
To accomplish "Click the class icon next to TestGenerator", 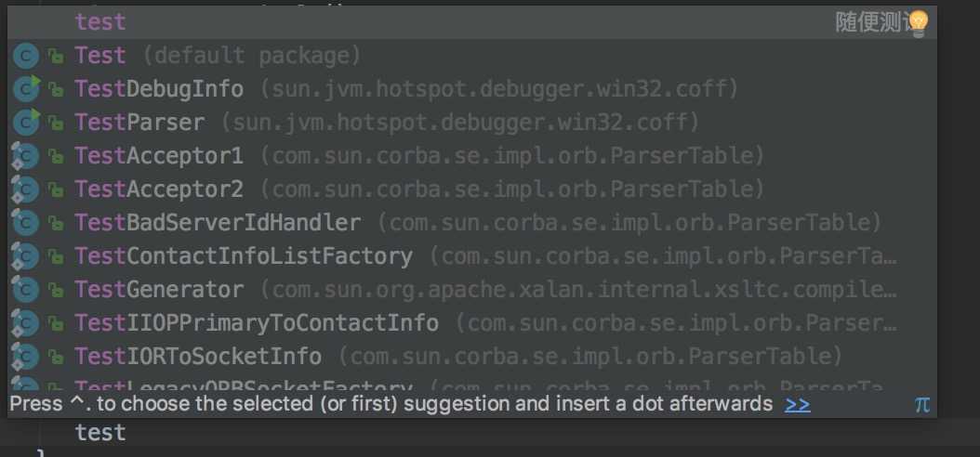I will [x=26, y=290].
